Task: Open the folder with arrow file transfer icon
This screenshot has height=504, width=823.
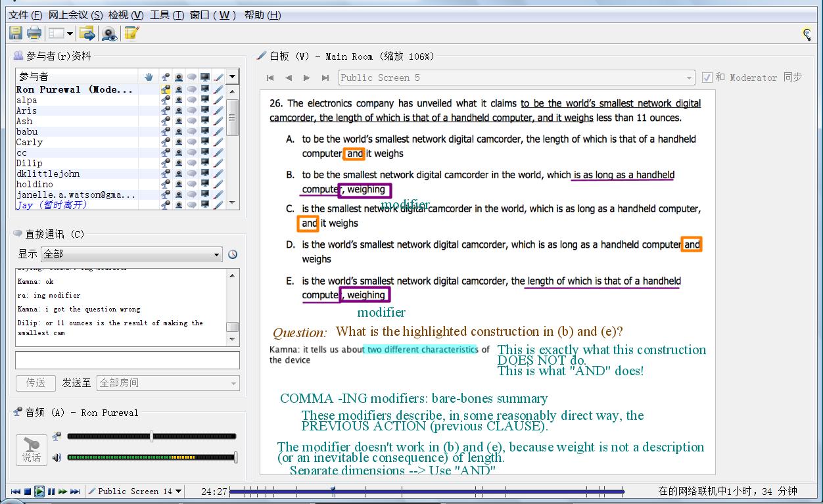Action: tap(87, 33)
